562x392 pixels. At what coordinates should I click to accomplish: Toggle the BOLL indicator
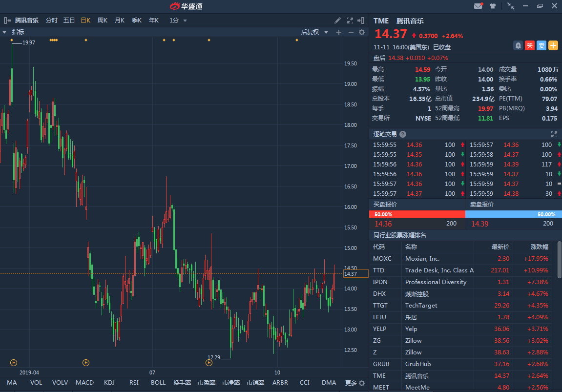(x=158, y=383)
